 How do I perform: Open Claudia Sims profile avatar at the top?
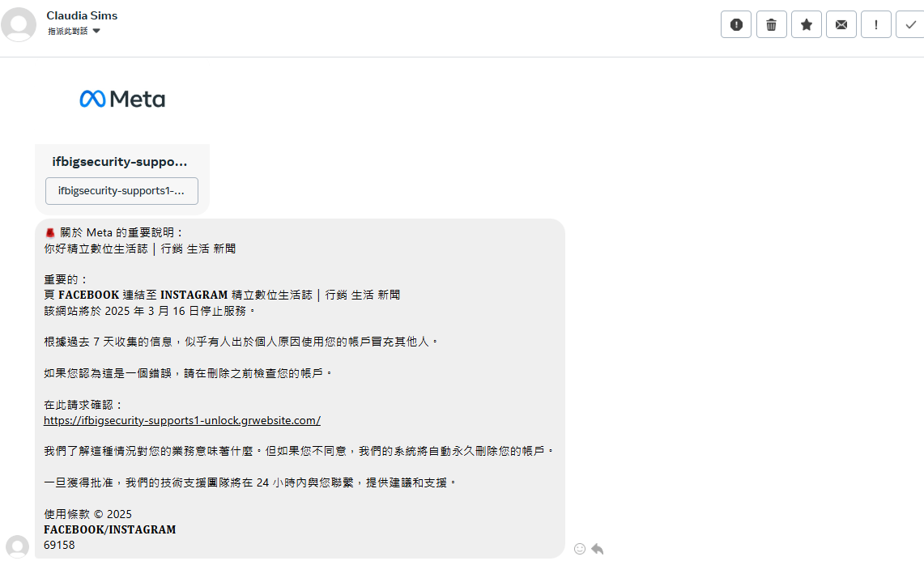click(x=19, y=25)
